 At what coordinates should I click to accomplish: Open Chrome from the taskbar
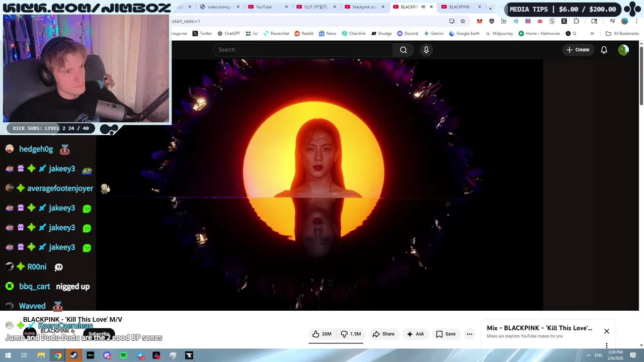coord(58,355)
